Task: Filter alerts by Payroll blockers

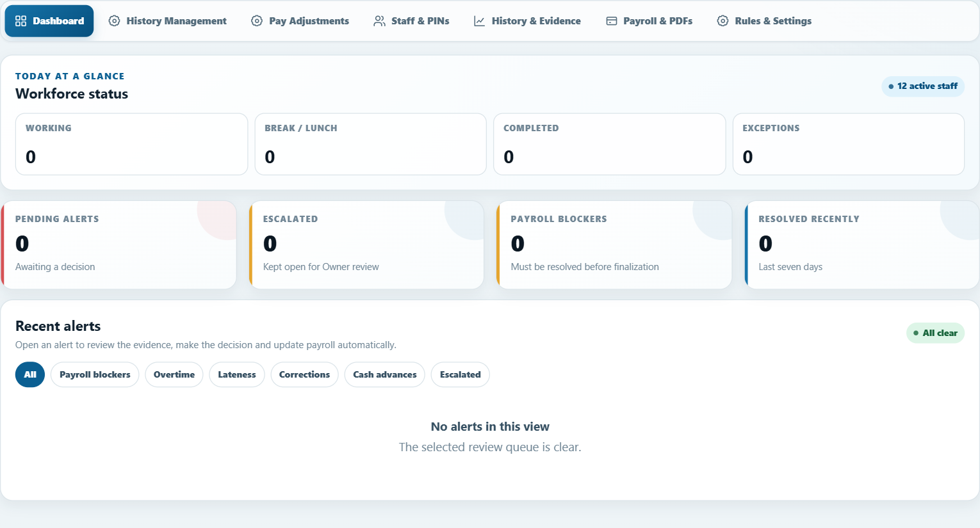Action: coord(95,374)
